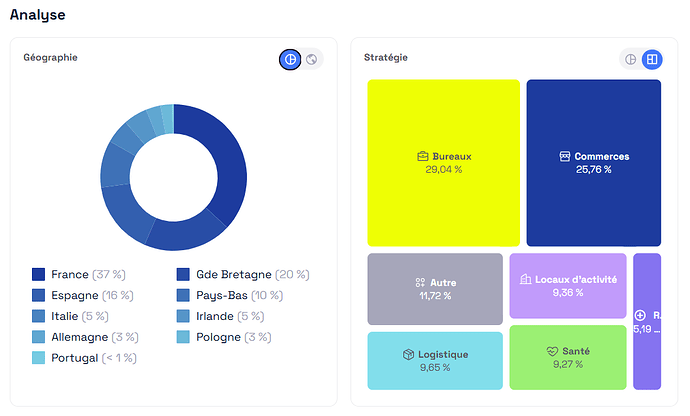690x416 pixels.
Task: Click the building icon on Locaux d'activité
Action: tap(526, 279)
